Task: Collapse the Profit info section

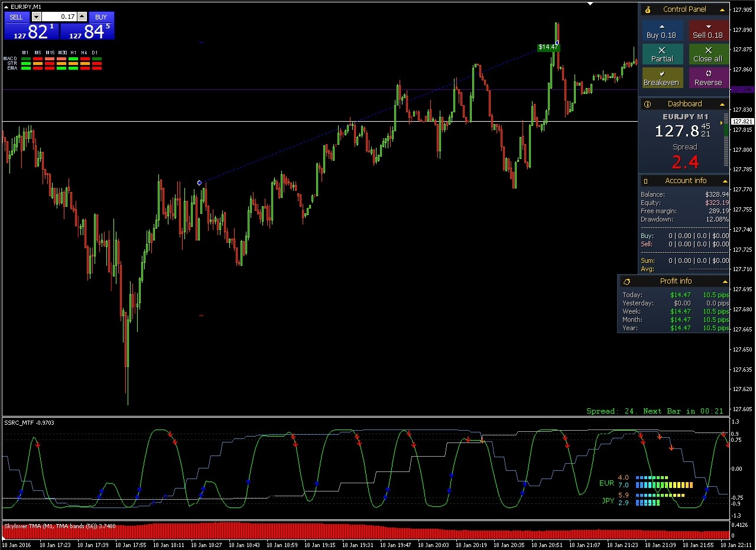Action: point(725,281)
